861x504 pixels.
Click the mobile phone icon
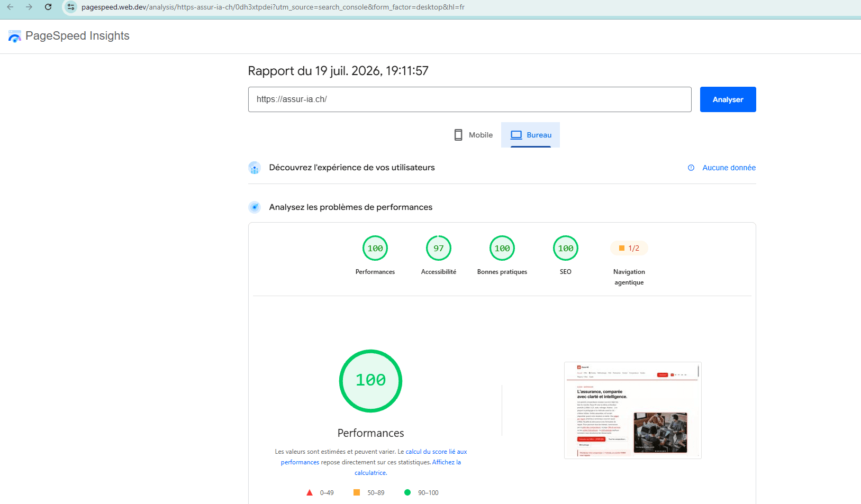[458, 135]
